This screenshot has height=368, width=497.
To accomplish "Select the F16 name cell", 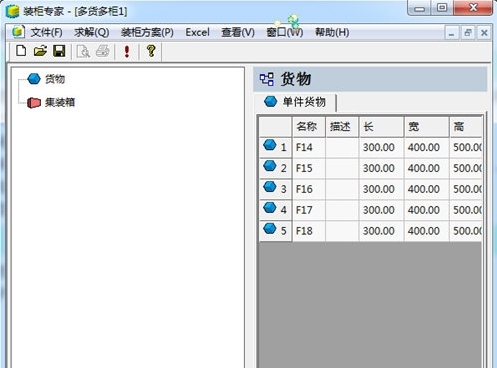I will [x=309, y=189].
